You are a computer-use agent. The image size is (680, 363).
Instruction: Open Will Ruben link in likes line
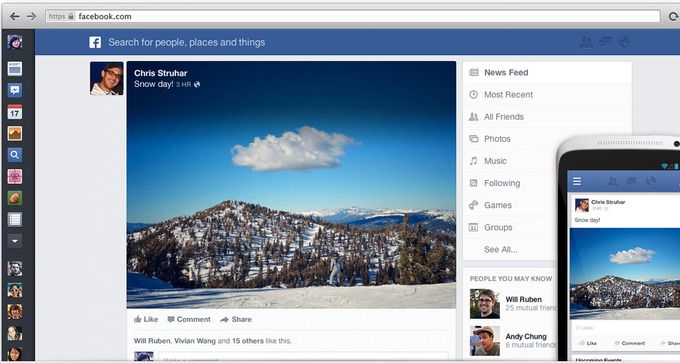(x=152, y=341)
